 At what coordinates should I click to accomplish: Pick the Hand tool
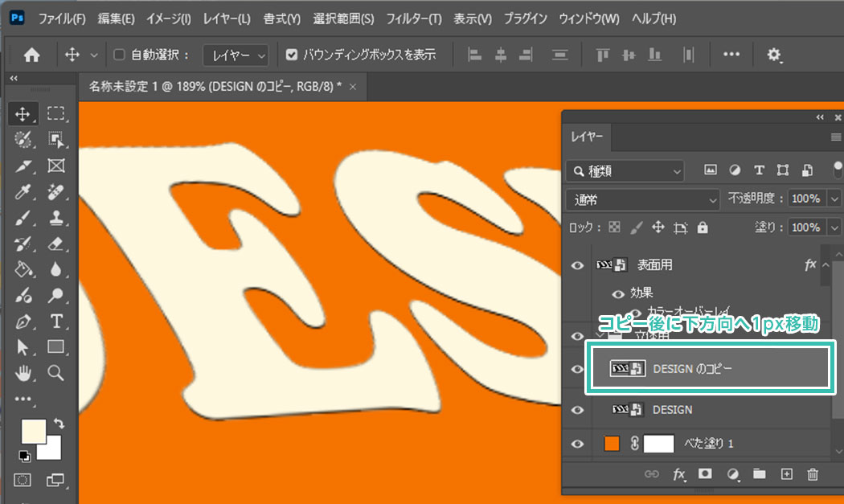23,373
